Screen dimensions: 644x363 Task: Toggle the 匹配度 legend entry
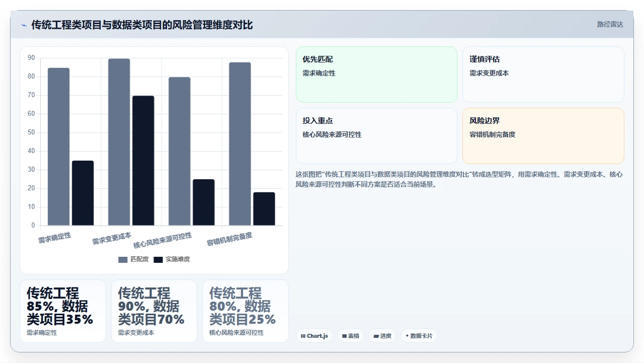tap(133, 259)
